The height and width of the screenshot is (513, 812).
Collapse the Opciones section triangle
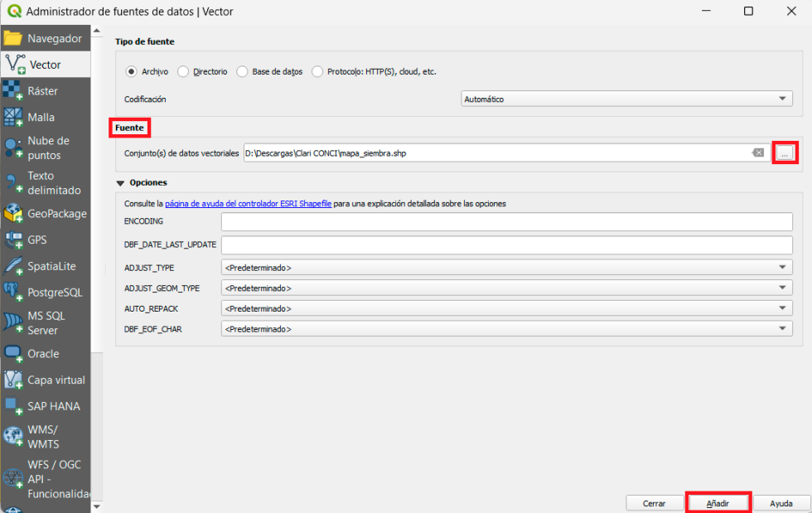[x=120, y=182]
